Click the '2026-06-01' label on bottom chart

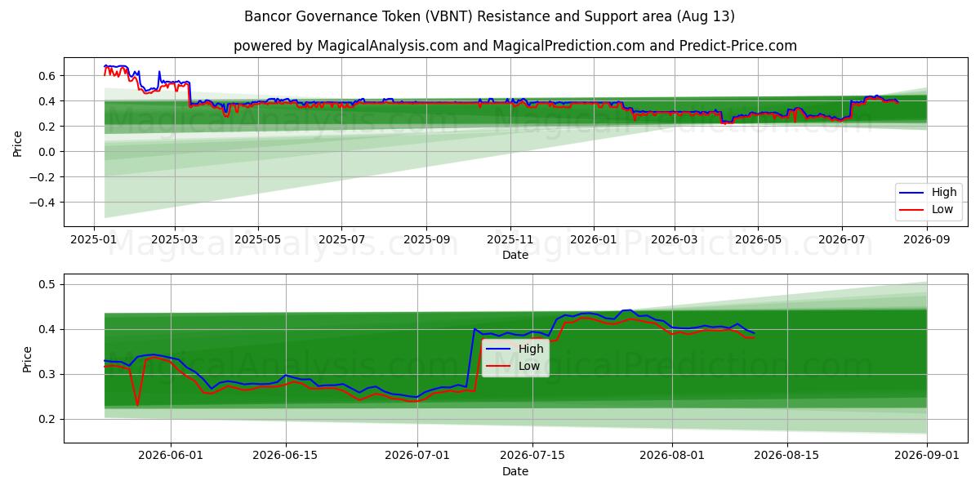[x=171, y=457]
